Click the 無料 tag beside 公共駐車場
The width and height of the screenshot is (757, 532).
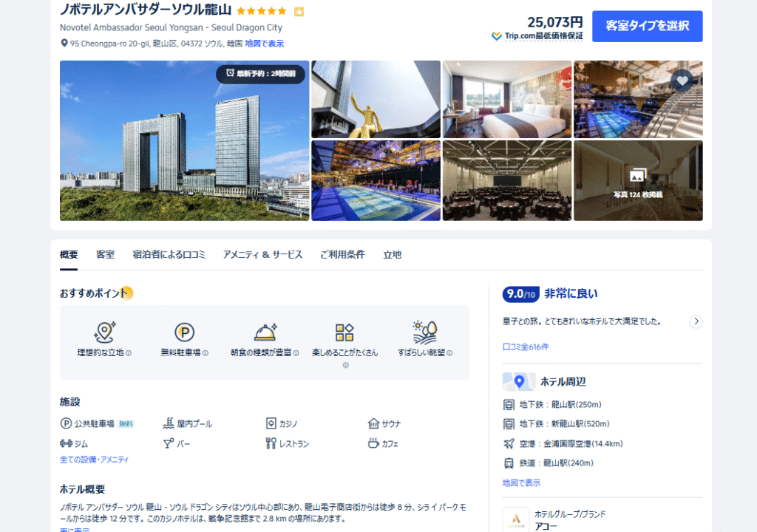(126, 424)
